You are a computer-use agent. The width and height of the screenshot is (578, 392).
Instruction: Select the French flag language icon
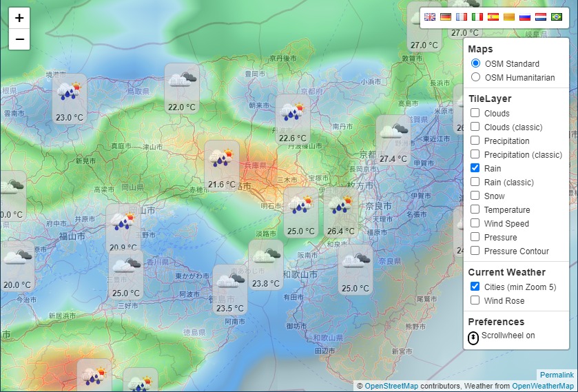[462, 17]
